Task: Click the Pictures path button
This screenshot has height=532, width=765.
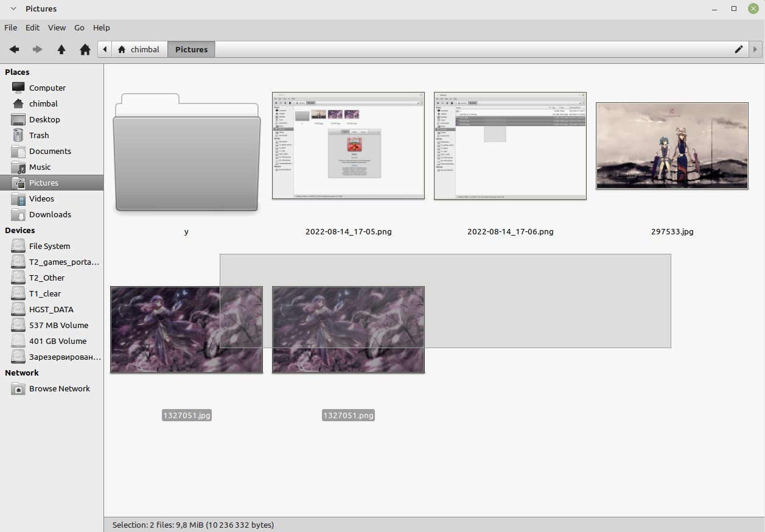Action: click(x=191, y=49)
